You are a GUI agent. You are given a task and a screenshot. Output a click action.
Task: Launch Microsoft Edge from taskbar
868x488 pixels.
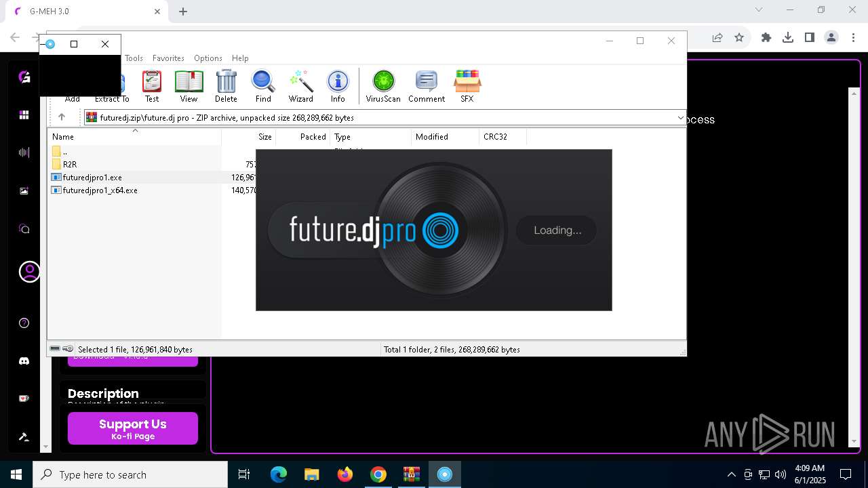pos(279,474)
